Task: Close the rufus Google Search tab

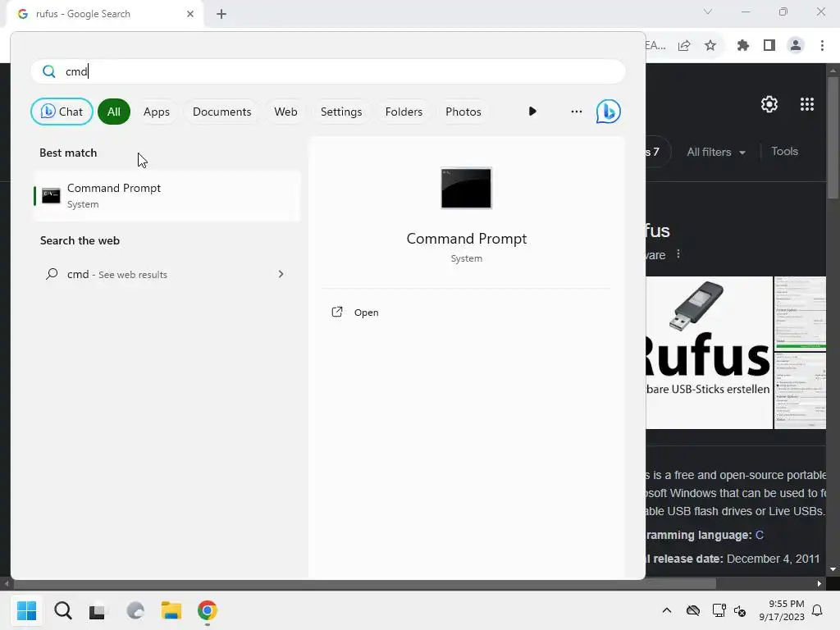Action: pos(190,14)
